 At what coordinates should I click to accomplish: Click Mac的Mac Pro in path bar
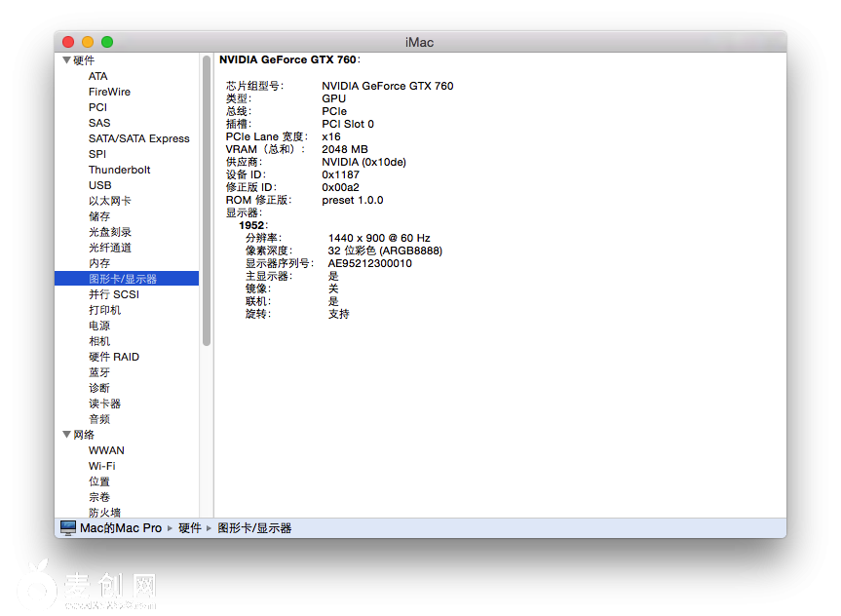121,527
